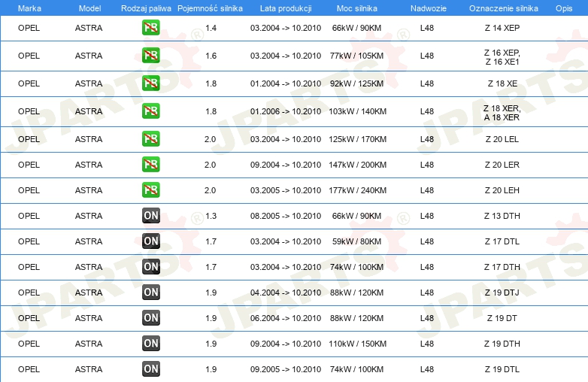Click production dates 06.2004 -> 10.2010
Screen dimensions: 588x382
[x=286, y=318]
